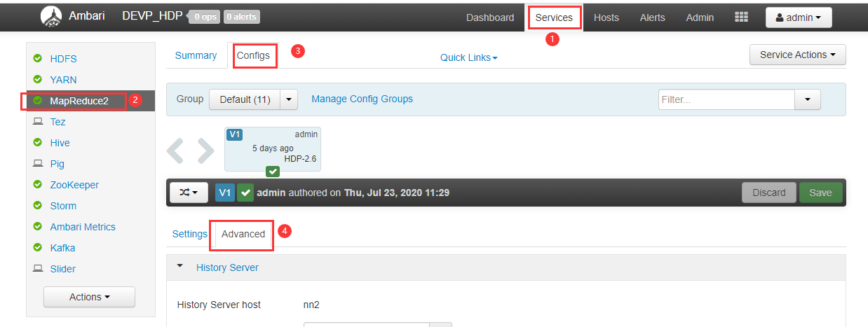
Task: Click green check in the dark version bar
Action: [x=245, y=193]
